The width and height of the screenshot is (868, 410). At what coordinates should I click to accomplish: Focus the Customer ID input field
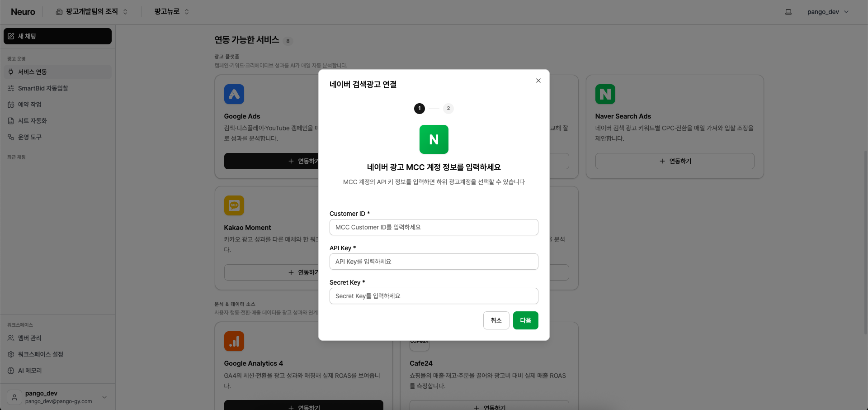[x=434, y=227]
